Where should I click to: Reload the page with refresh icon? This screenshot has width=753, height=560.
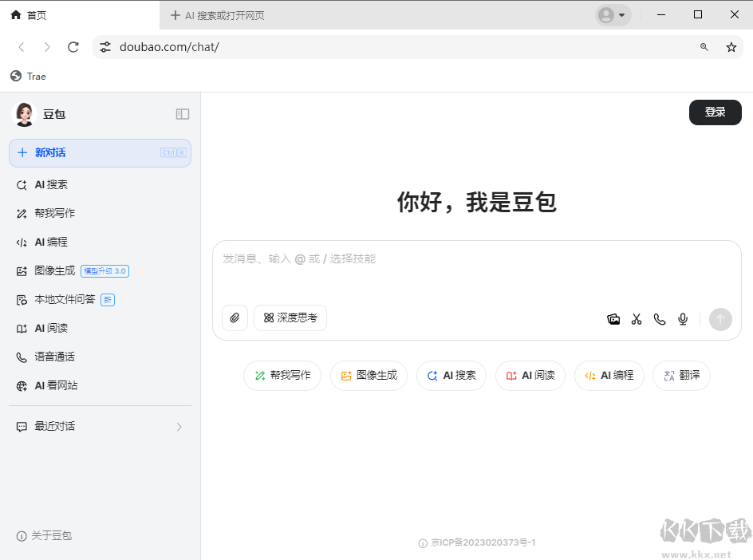[x=73, y=47]
